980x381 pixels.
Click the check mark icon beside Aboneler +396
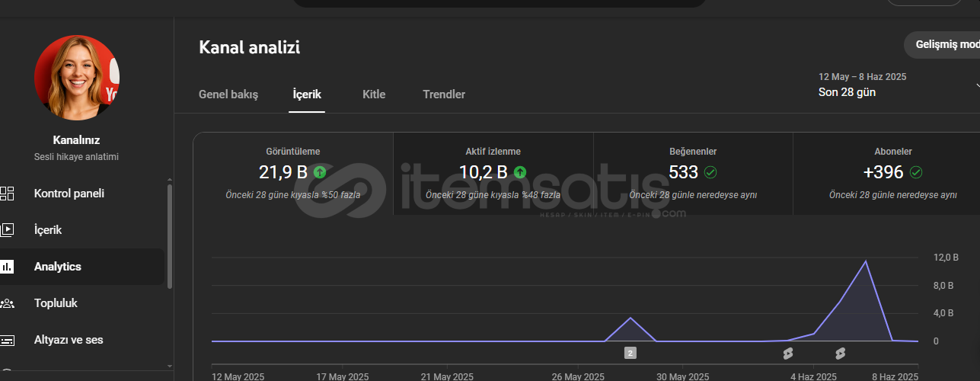pos(916,172)
